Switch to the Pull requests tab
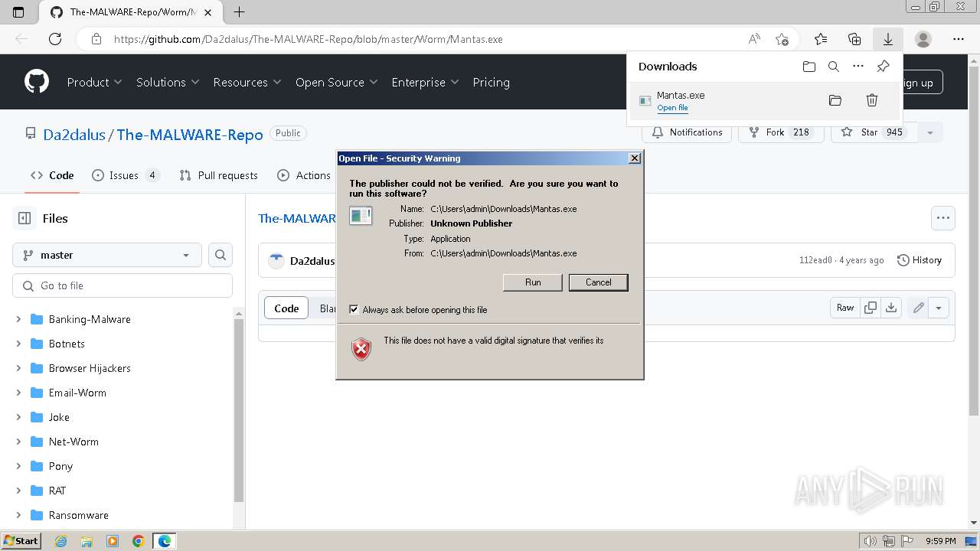Image resolution: width=980 pixels, height=551 pixels. pos(219,175)
